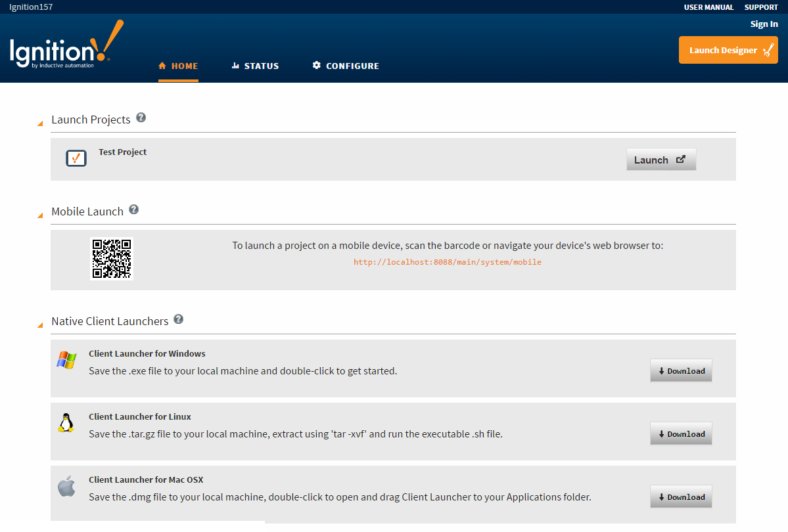Collapse the Launch Projects section triangle
Screen dimensions: 788x532
click(41, 122)
